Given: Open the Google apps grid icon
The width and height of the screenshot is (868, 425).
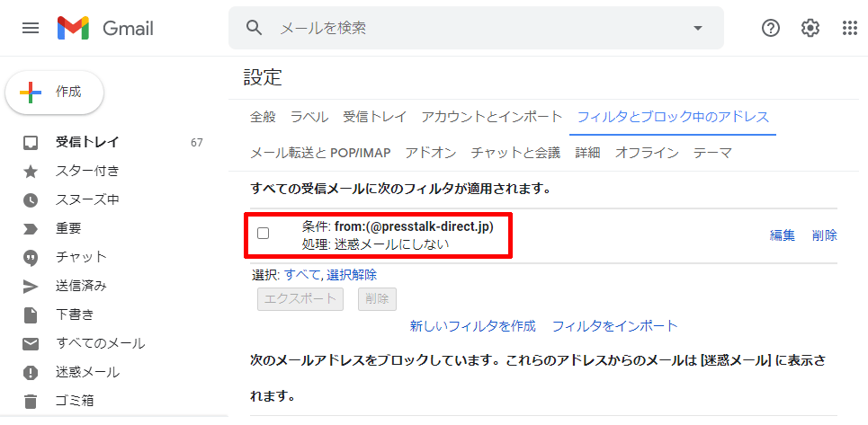Looking at the screenshot, I should (850, 28).
